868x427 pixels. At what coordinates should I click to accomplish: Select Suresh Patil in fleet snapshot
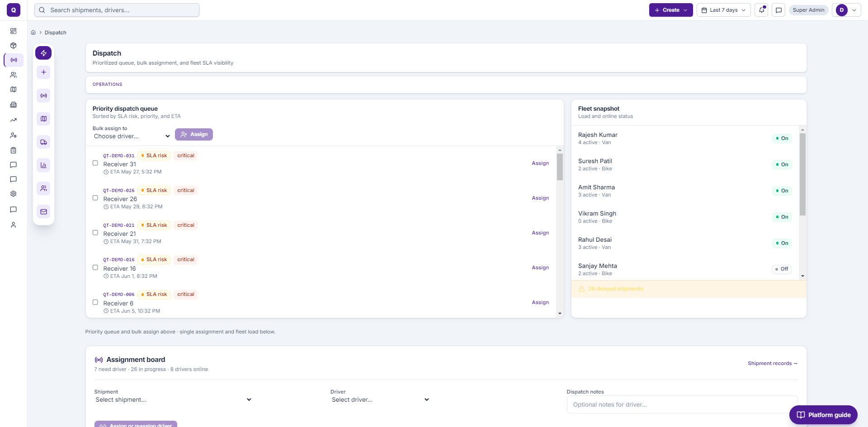point(685,164)
